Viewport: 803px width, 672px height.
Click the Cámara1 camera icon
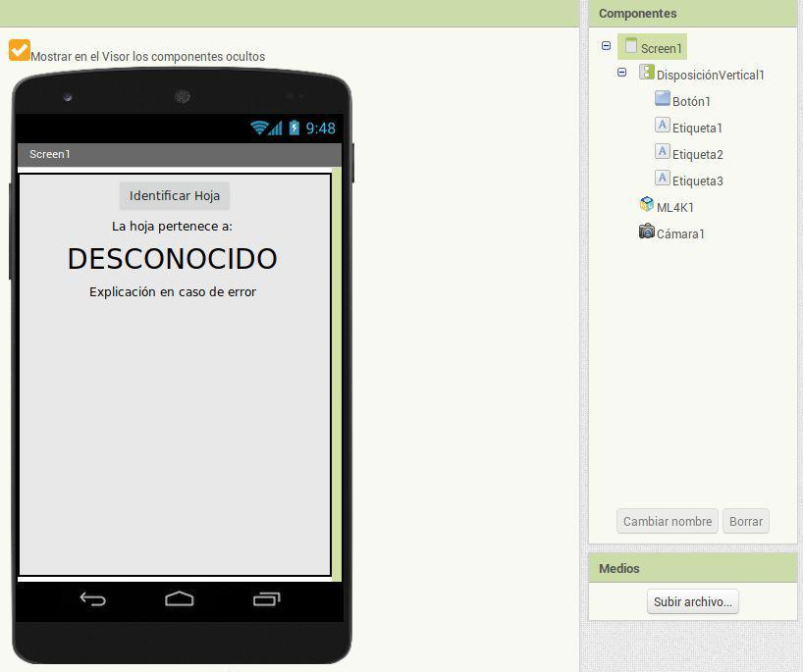tap(647, 231)
